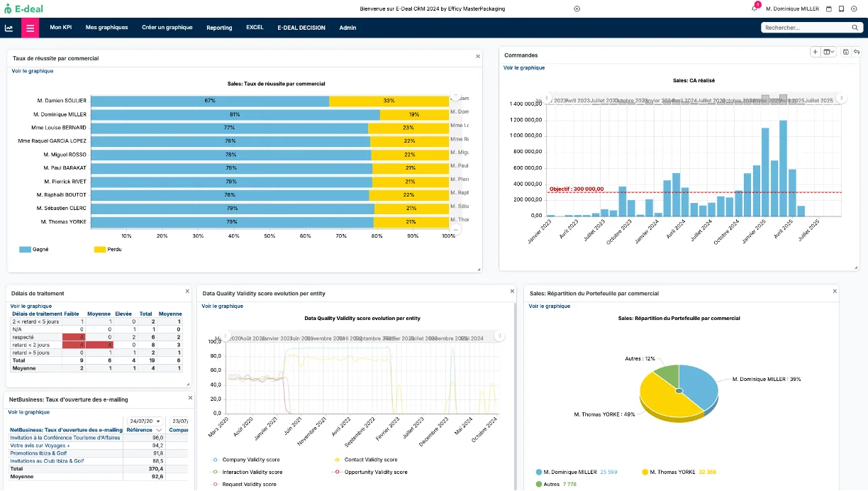Click the search magnifier icon
Screen dimensions: 868x491
point(855,28)
